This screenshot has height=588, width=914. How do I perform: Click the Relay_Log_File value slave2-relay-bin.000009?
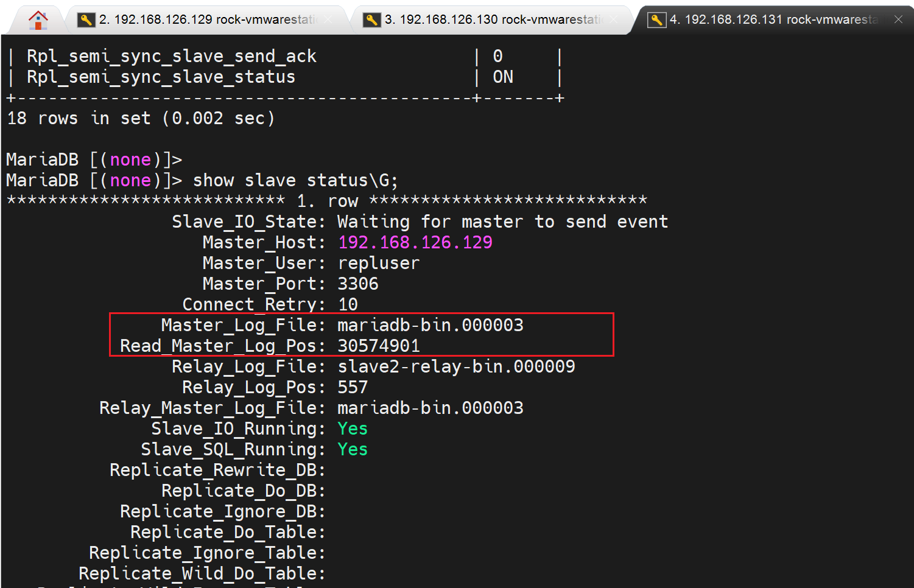[x=456, y=366]
